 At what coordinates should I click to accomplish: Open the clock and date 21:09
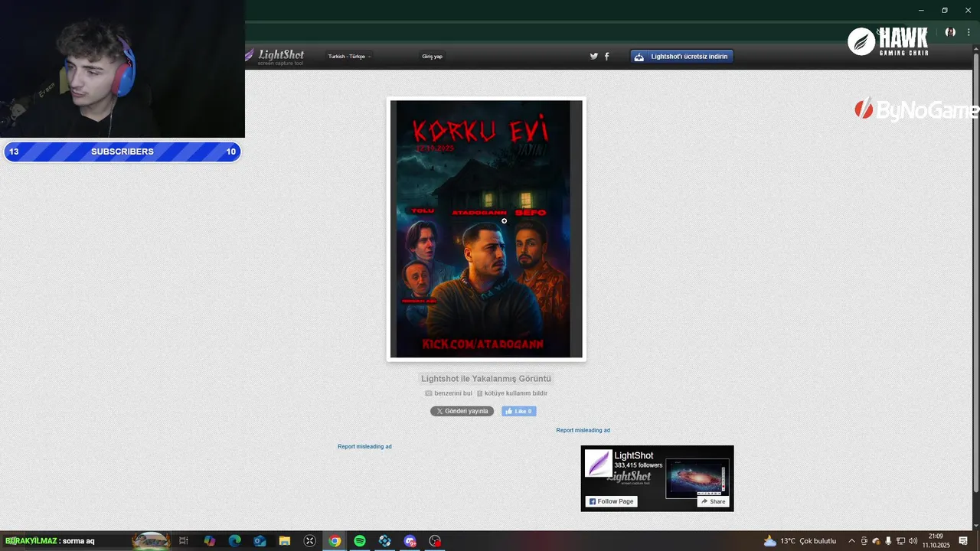[x=936, y=541]
